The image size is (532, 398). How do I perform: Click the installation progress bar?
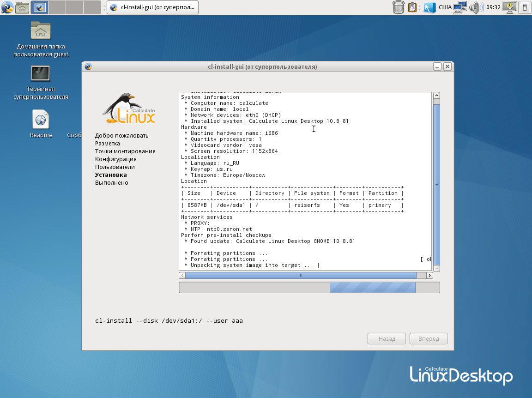pos(309,288)
